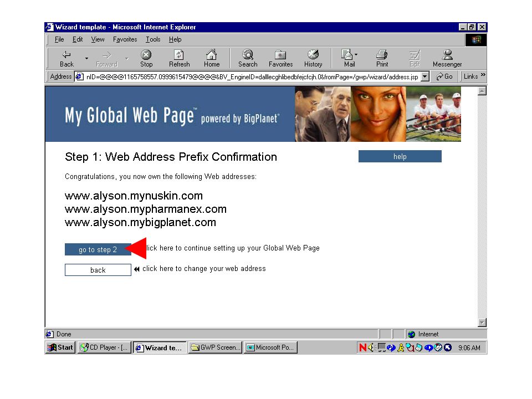Expand the Address bar dropdown
The width and height of the screenshot is (532, 399).
click(425, 76)
